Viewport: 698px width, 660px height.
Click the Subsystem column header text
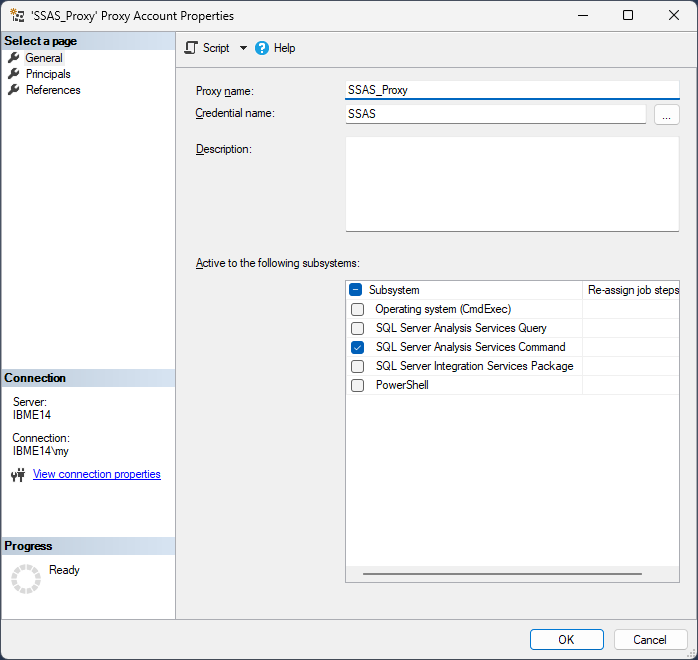(394, 290)
